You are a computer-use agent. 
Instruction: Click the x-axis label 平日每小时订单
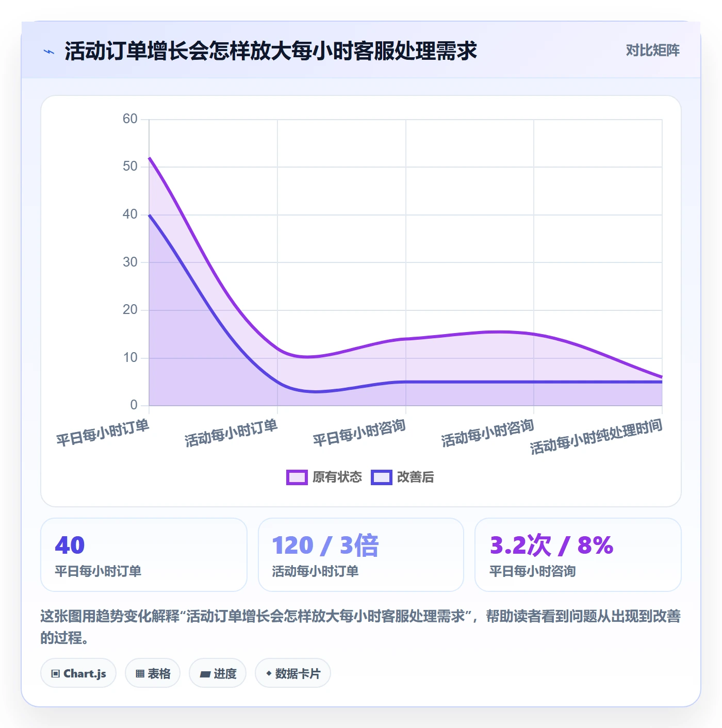click(x=103, y=433)
